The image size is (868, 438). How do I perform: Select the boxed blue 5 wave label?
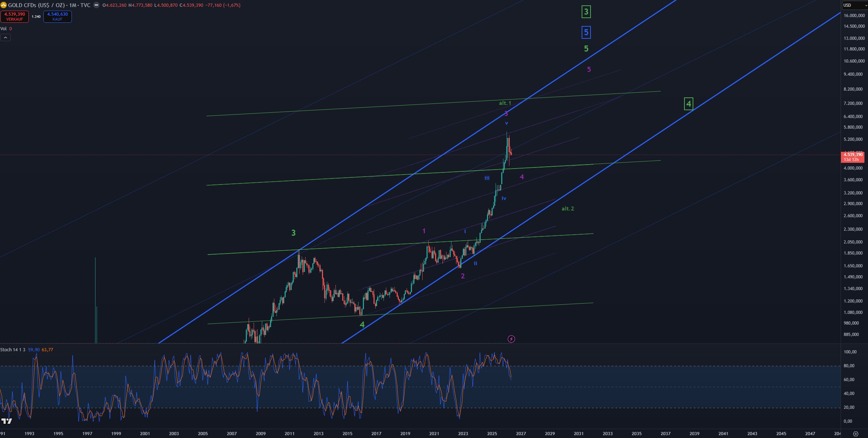point(586,32)
